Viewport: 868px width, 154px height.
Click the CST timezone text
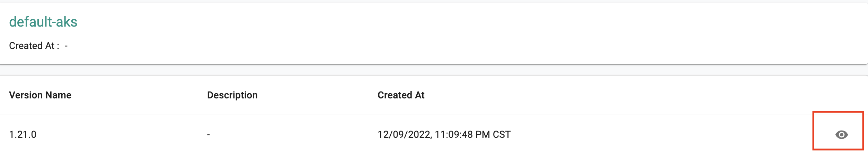click(502, 135)
